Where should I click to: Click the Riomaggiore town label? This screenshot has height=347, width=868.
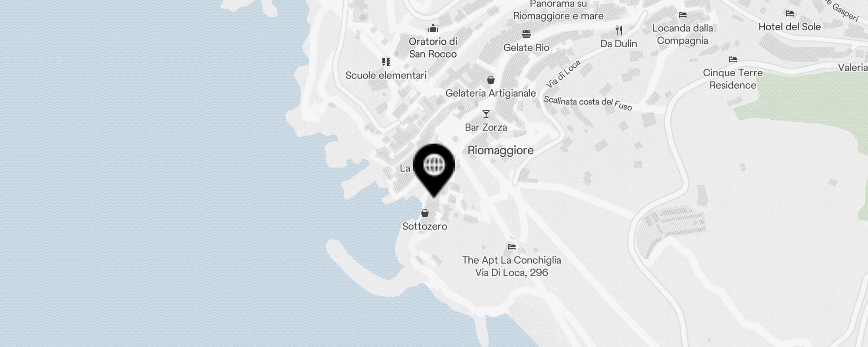pyautogui.click(x=501, y=151)
